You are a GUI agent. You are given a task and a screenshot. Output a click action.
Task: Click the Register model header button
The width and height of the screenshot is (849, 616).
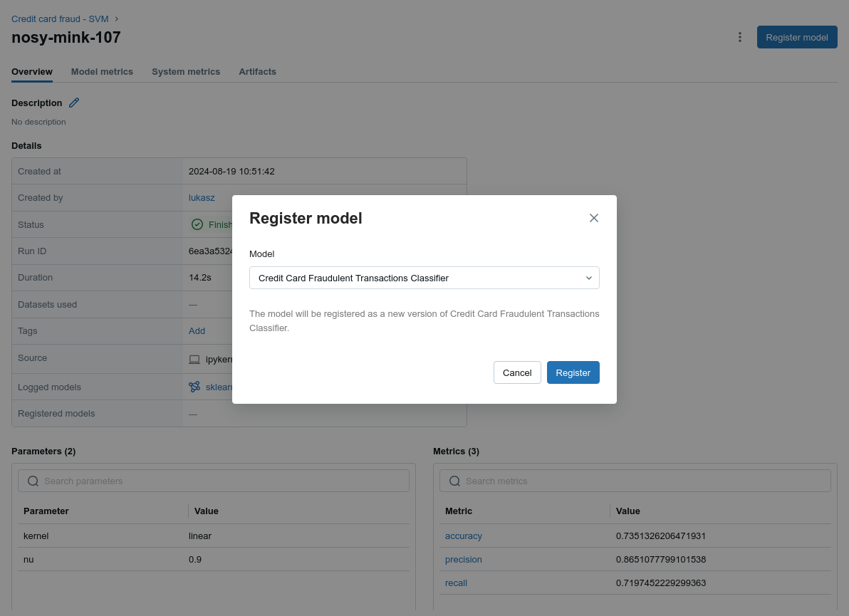click(796, 37)
